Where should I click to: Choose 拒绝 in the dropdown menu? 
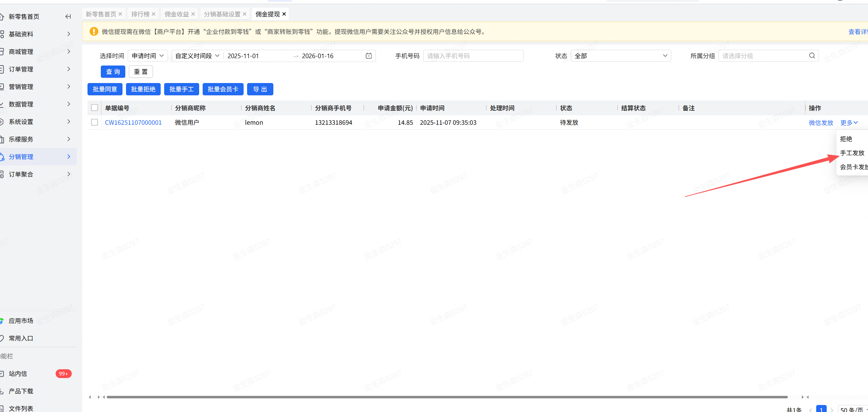click(x=846, y=139)
